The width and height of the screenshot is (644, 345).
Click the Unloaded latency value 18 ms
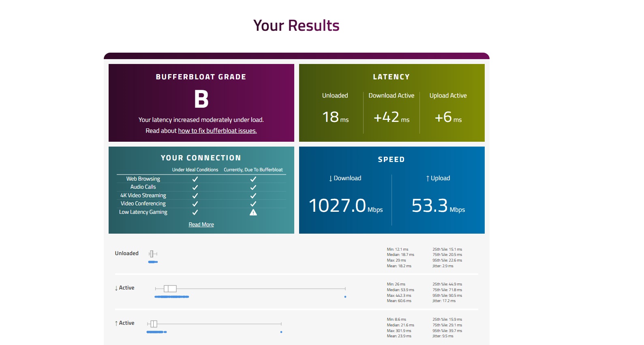tap(335, 117)
